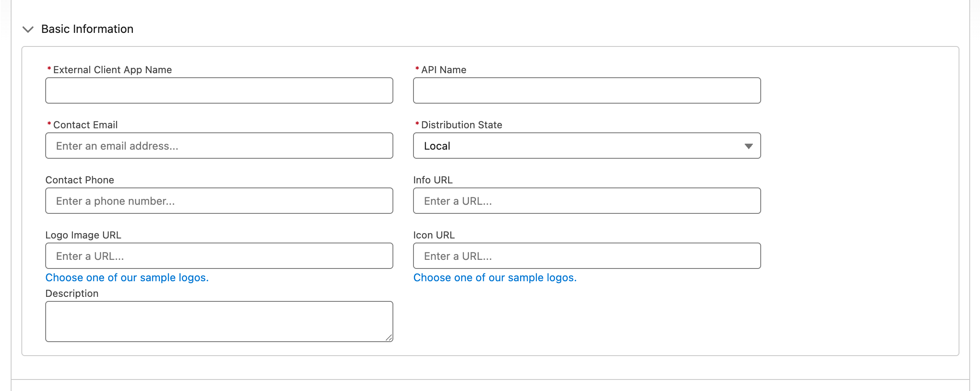
Task: Click the Description textarea resize handle
Action: [x=389, y=338]
